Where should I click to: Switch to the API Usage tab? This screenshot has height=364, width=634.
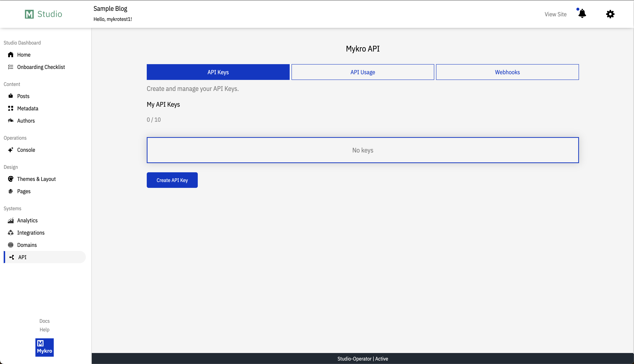tap(362, 72)
